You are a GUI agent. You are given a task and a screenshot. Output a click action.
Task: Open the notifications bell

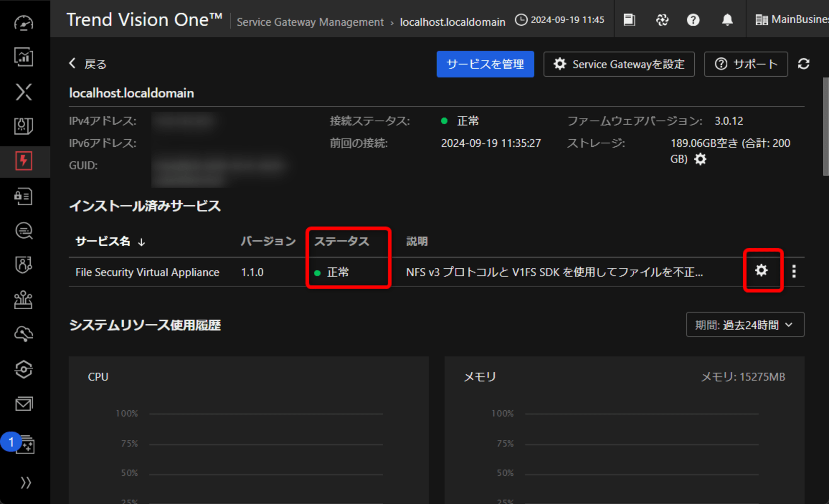coord(727,19)
